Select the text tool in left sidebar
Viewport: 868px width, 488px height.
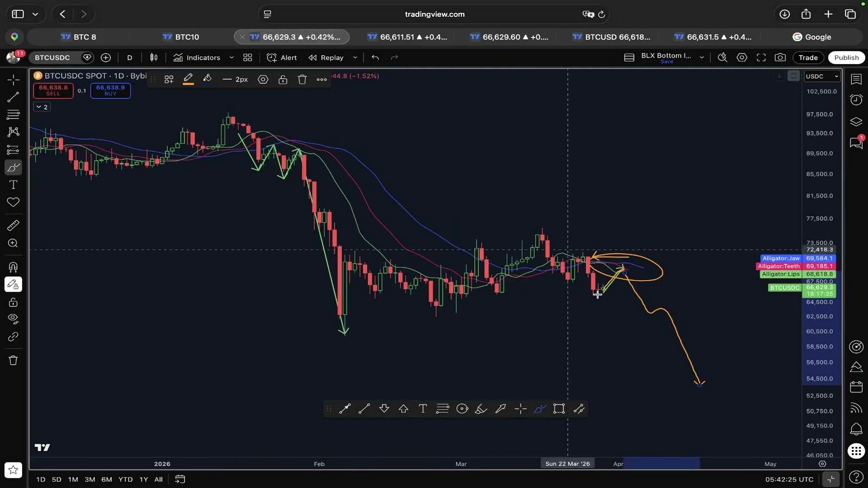tap(13, 185)
